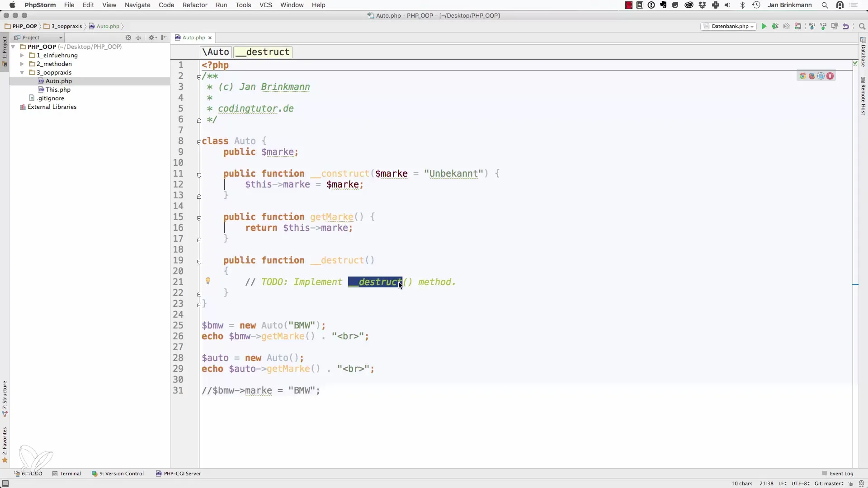Open the Terminal tool window

(66, 474)
